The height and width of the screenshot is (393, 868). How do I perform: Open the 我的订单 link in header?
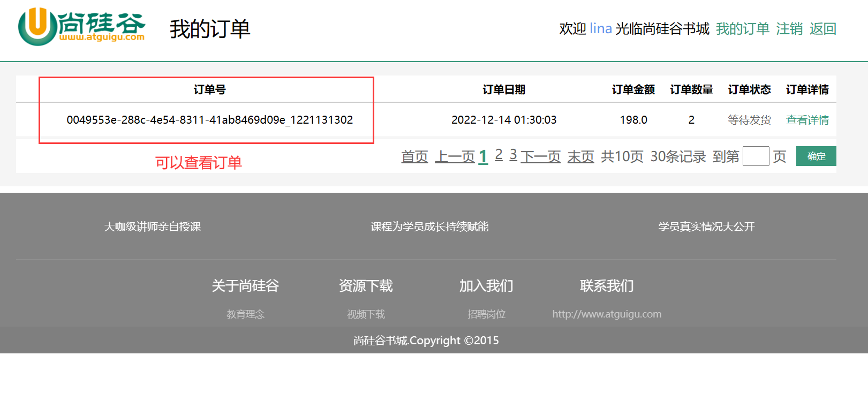(x=742, y=29)
